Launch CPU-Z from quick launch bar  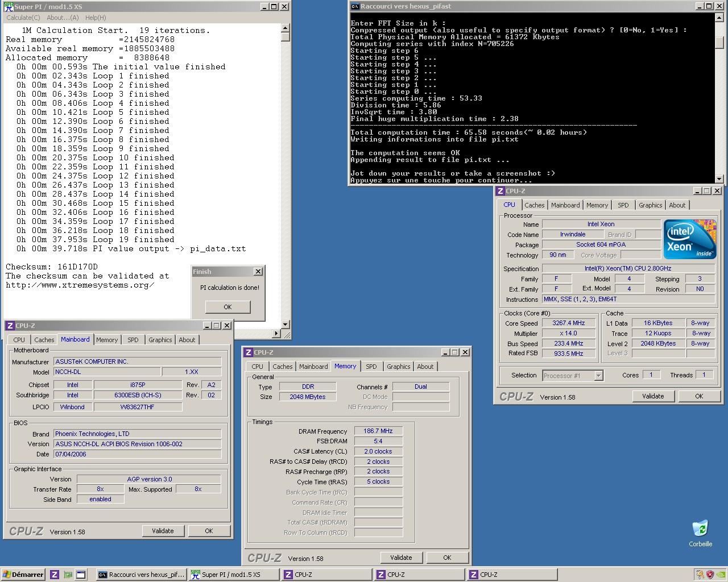[55, 575]
